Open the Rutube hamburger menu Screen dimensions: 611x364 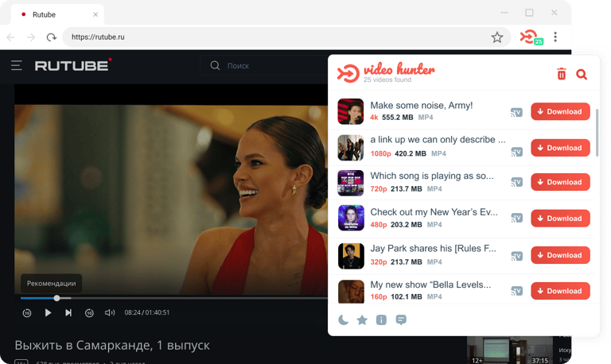[x=17, y=65]
